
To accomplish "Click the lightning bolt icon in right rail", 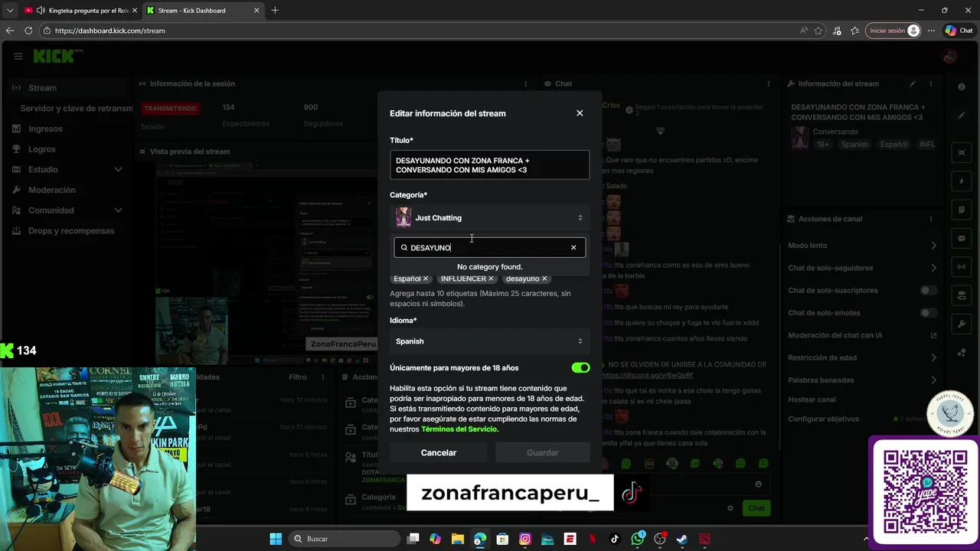I will pos(962,181).
